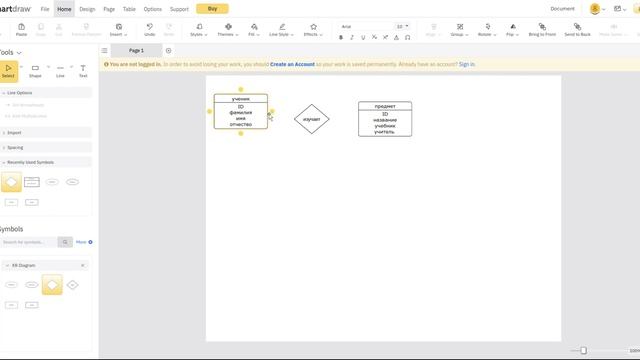Pick the double-diamond symbol in ER Diagram
640x360 pixels.
point(73,285)
